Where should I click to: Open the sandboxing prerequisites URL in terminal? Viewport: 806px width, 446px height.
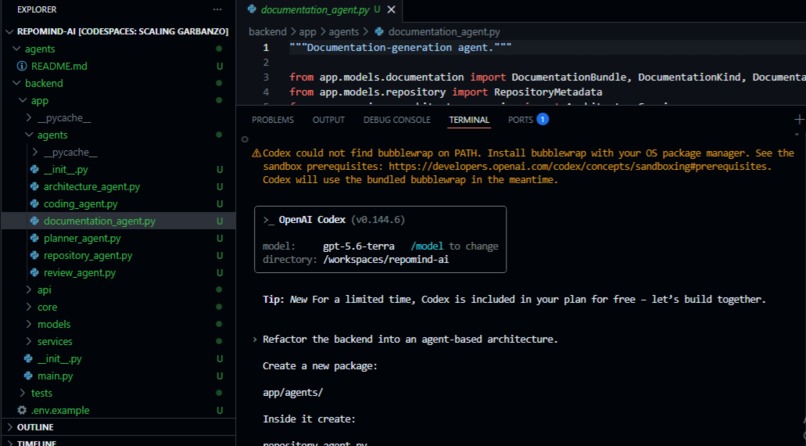tap(578, 166)
